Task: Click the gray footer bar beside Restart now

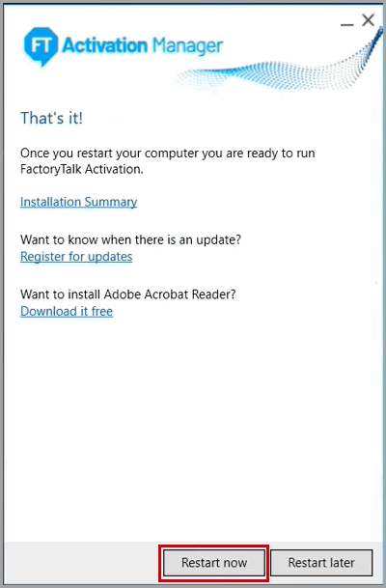Action: (80, 563)
